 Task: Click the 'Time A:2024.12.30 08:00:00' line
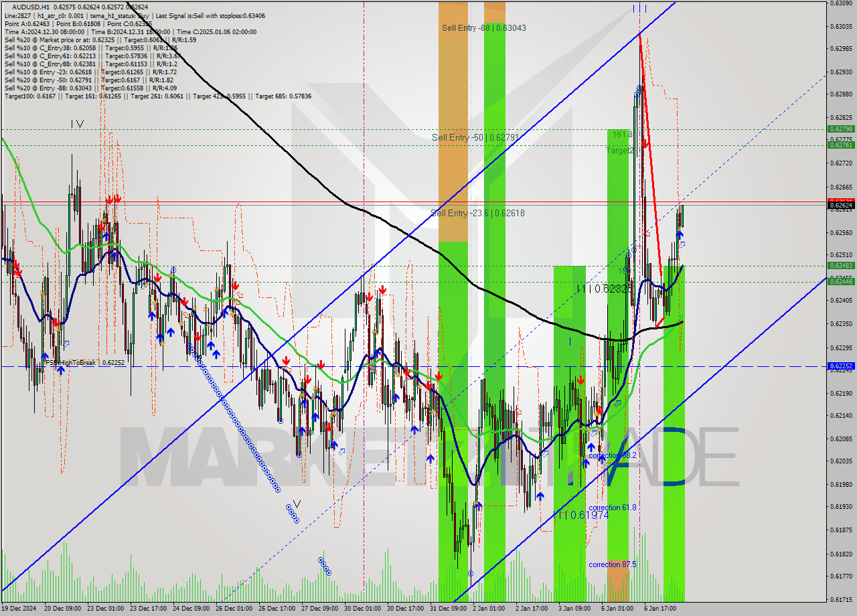click(44, 31)
